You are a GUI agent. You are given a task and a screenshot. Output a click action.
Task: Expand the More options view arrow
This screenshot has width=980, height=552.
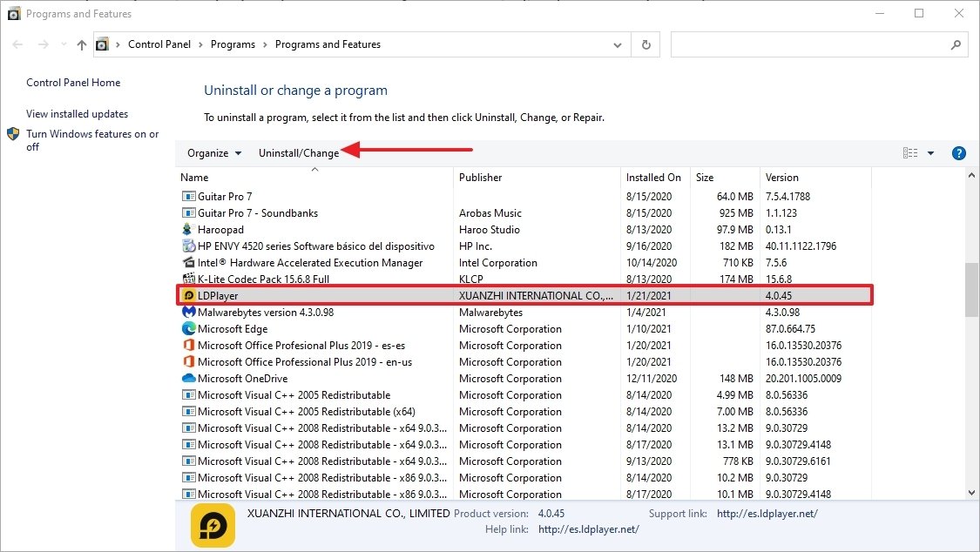tap(930, 153)
